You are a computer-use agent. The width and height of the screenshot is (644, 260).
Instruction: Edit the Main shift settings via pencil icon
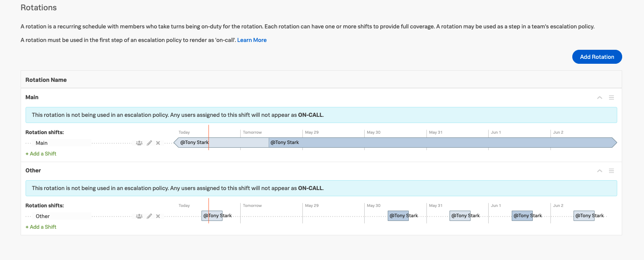149,143
